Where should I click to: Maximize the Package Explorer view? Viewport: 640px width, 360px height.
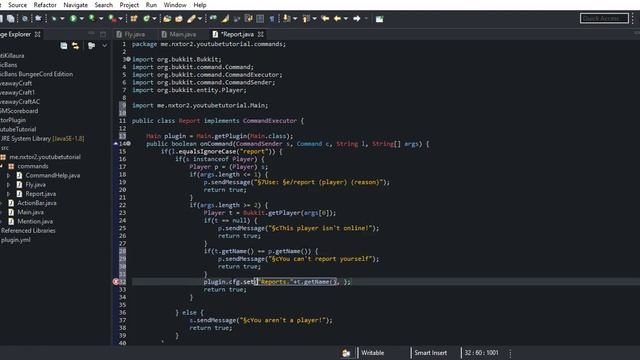[103, 34]
